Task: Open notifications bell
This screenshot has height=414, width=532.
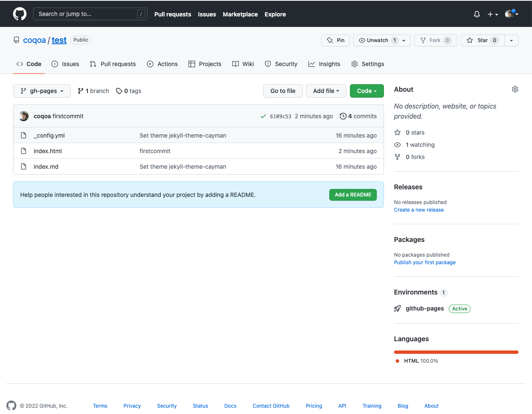Action: pos(477,14)
